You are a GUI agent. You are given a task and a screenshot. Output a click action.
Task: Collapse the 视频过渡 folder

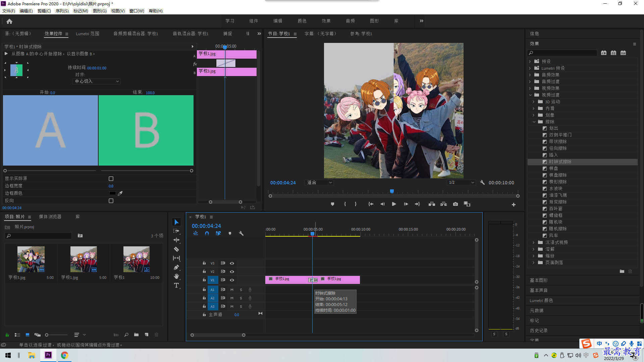531,95
